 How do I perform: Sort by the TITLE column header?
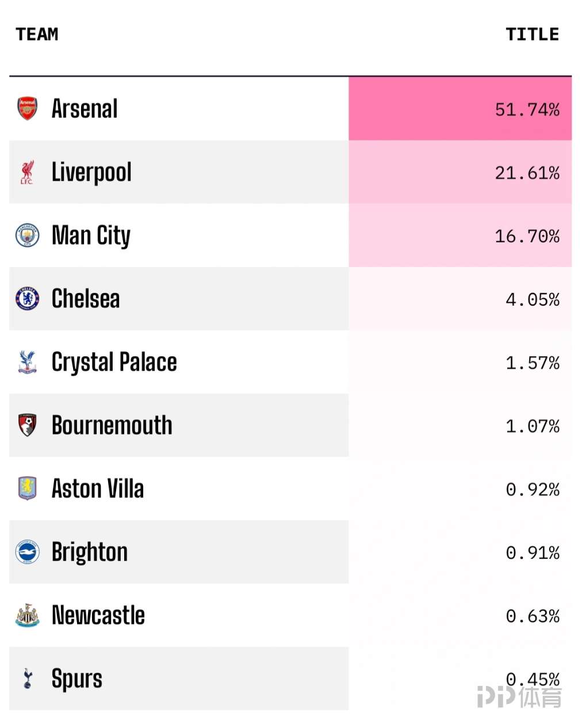(532, 35)
